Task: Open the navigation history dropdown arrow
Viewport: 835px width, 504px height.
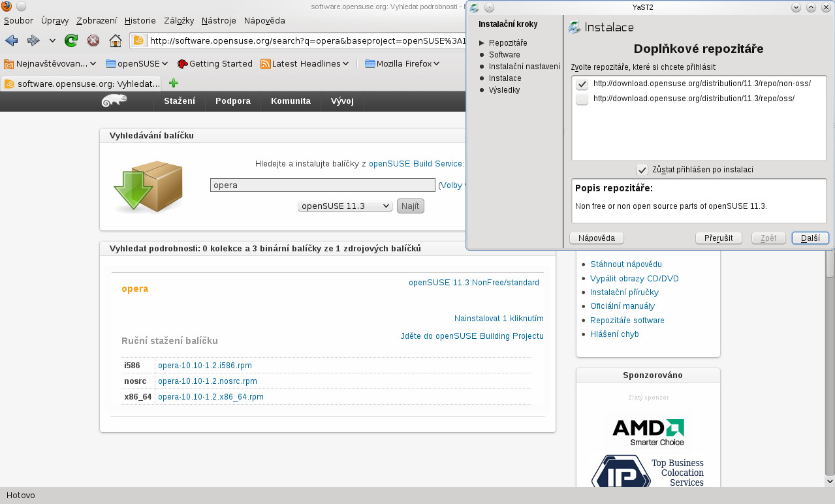Action: [x=52, y=41]
